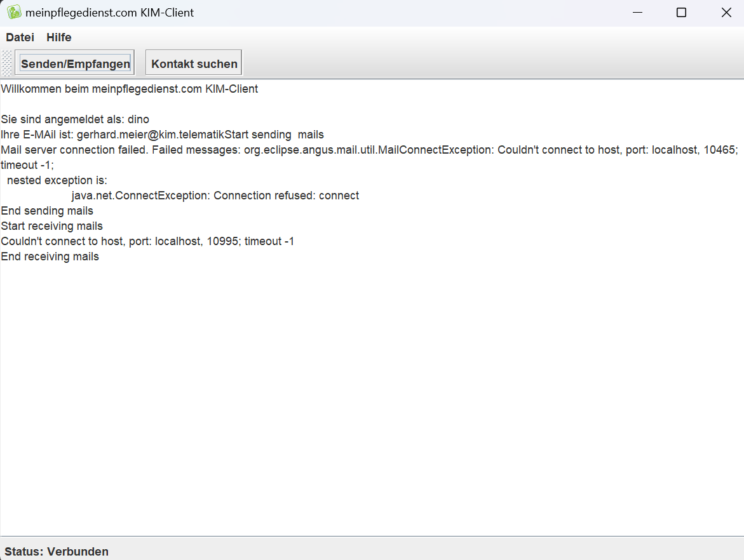Click the 'Sie sind angemeldet als: dino' line

(75, 119)
